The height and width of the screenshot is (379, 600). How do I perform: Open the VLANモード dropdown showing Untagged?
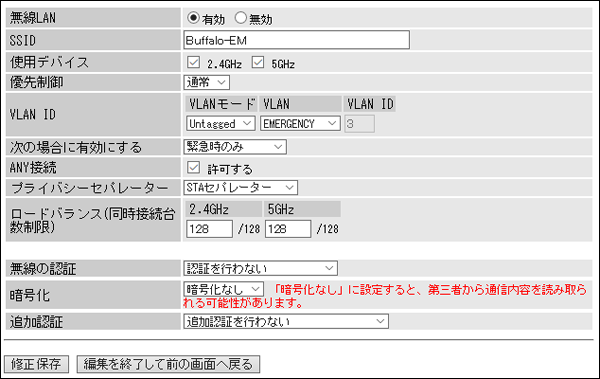pyautogui.click(x=221, y=124)
